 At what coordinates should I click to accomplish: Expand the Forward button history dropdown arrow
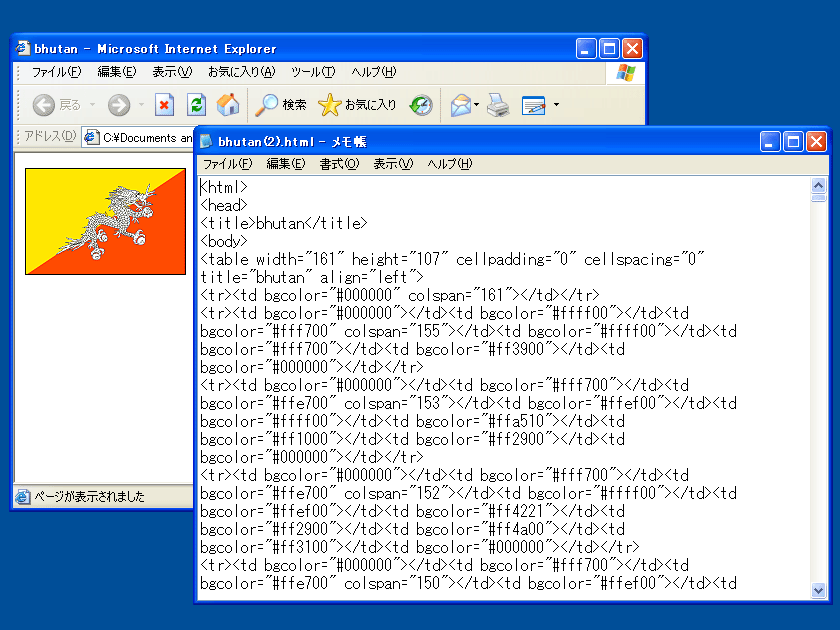tap(141, 105)
